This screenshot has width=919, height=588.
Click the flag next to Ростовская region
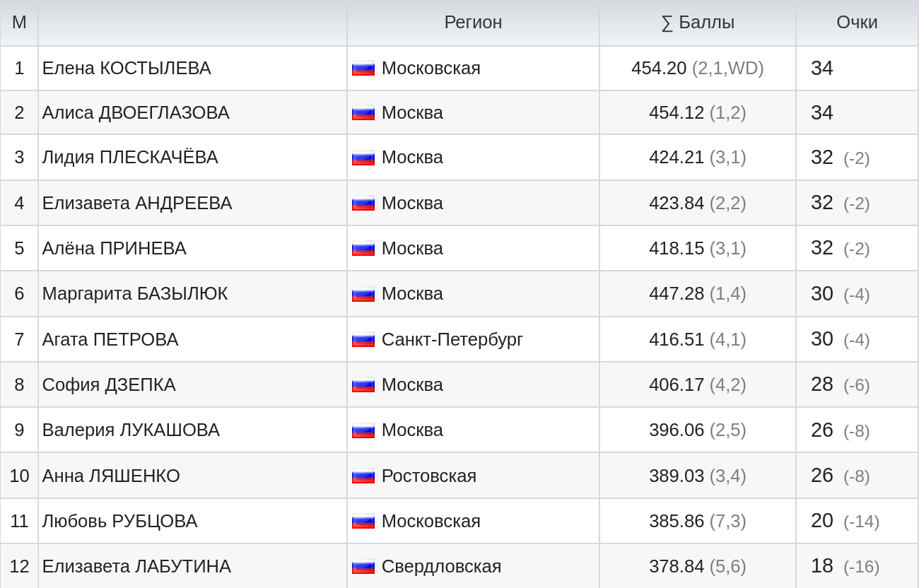363,476
